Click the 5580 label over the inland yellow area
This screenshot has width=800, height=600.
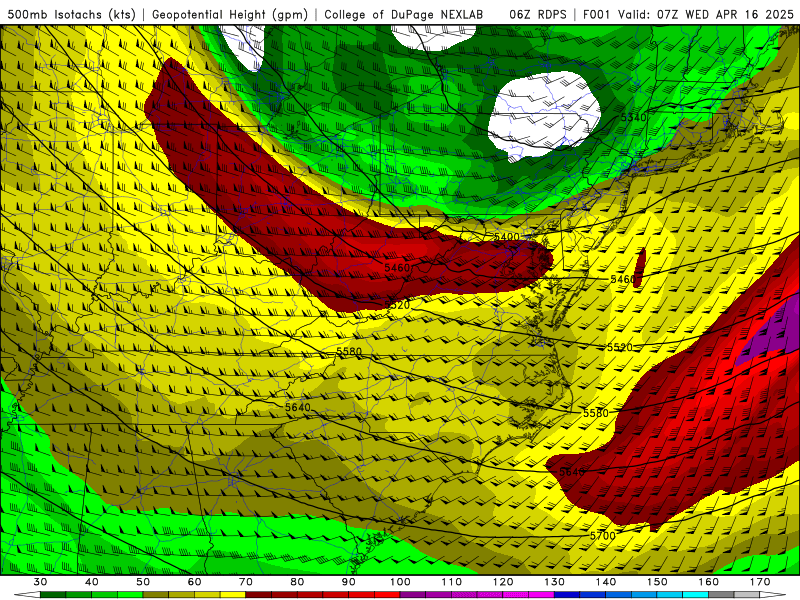point(349,352)
